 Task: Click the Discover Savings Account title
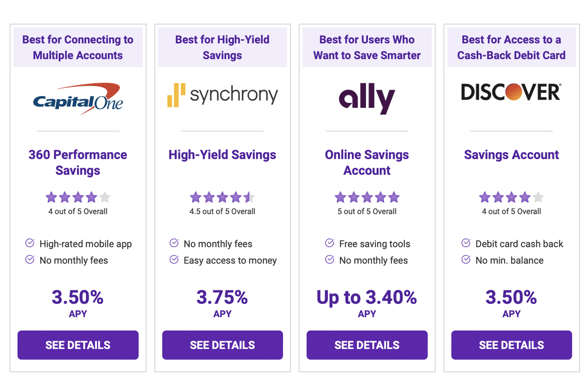511,155
